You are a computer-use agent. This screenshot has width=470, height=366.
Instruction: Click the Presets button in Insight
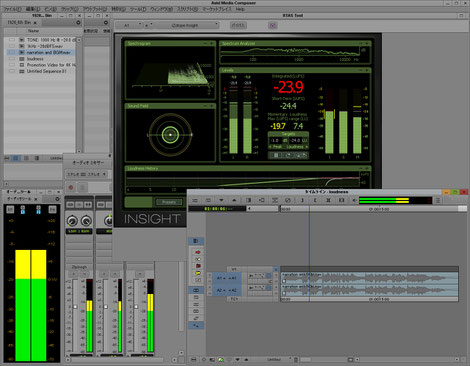tap(169, 202)
